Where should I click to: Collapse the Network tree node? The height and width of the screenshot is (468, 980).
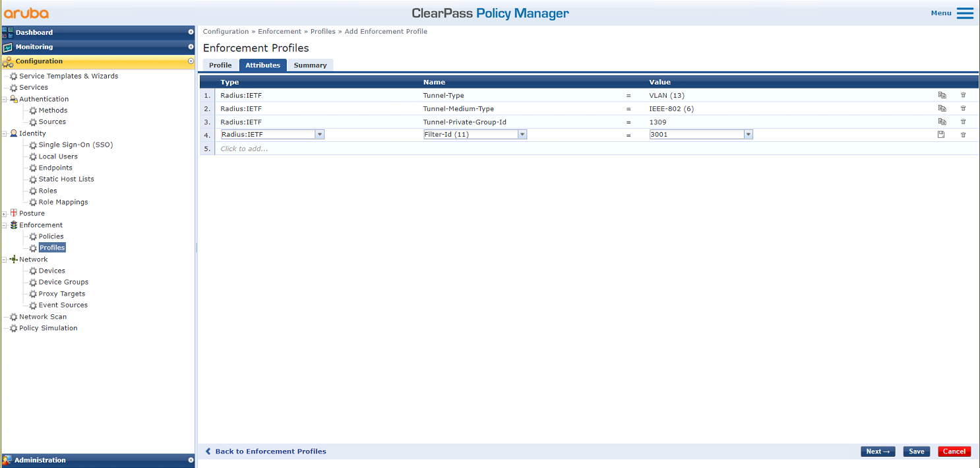click(x=5, y=259)
